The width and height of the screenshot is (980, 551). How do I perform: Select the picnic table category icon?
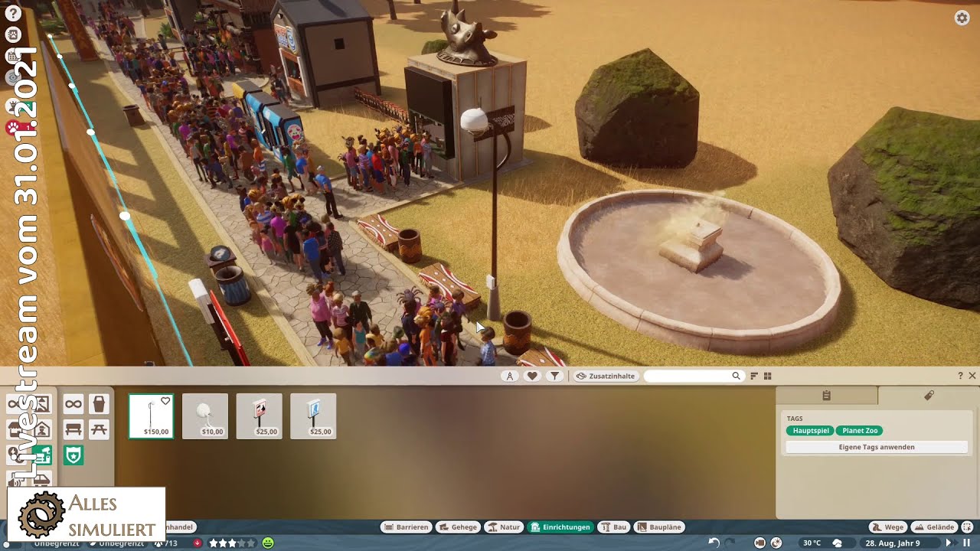99,429
